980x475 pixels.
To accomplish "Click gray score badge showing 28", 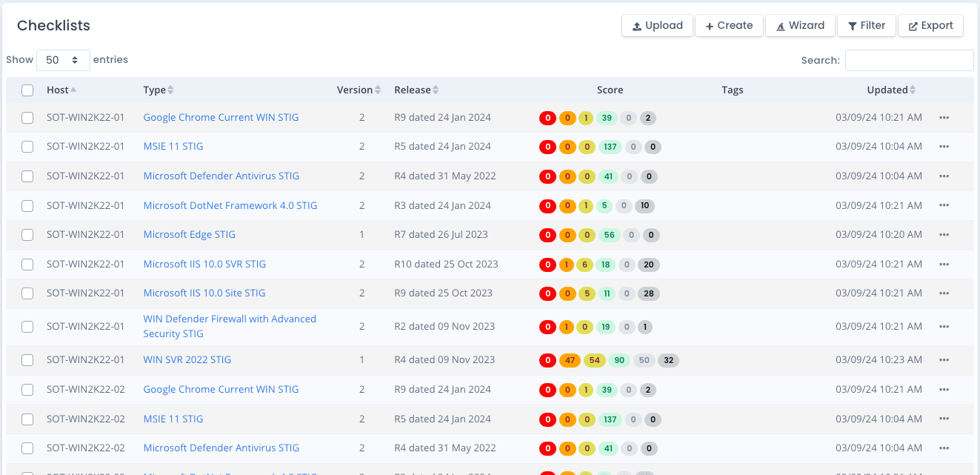I will (649, 293).
